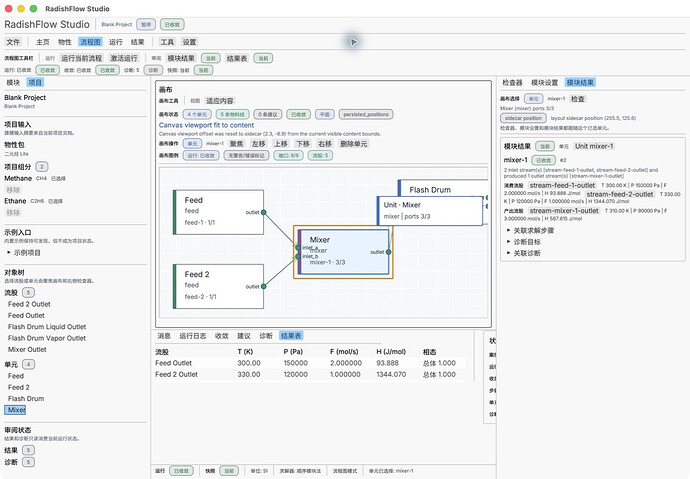Image resolution: width=690 pixels, height=479 pixels.
Task: Select the Feed 2 Outlet stream in the object tree
Action: [29, 304]
